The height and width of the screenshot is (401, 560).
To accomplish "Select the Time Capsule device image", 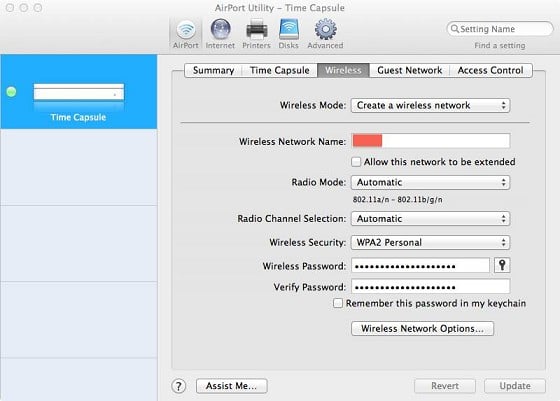I will (x=79, y=92).
